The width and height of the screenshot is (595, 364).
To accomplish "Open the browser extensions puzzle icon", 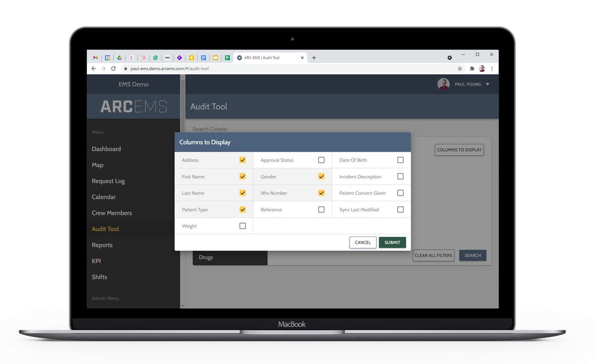I will tap(472, 68).
